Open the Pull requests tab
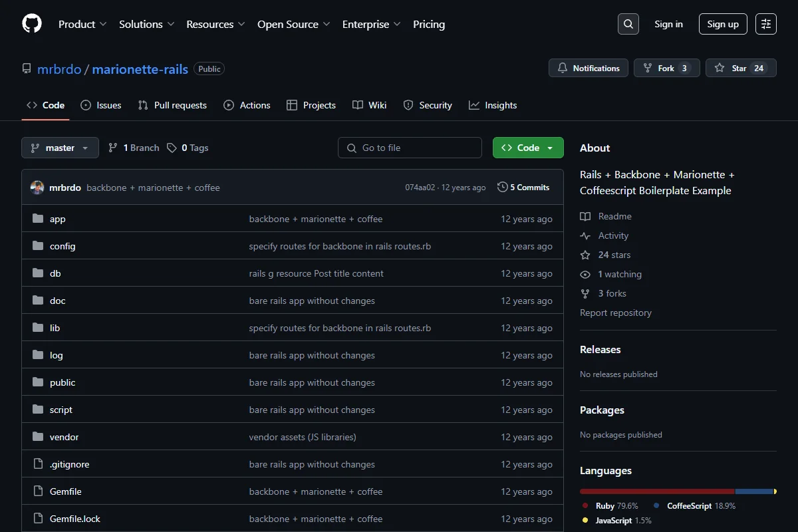Viewport: 798px width, 532px height. 172,105
